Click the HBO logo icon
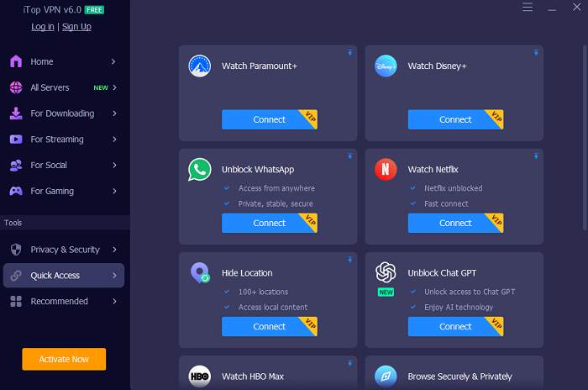Screen dimensions: 588x390 (200, 377)
